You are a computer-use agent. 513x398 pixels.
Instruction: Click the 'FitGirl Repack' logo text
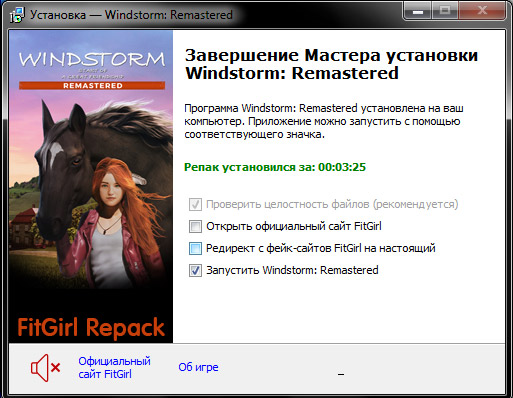click(91, 327)
